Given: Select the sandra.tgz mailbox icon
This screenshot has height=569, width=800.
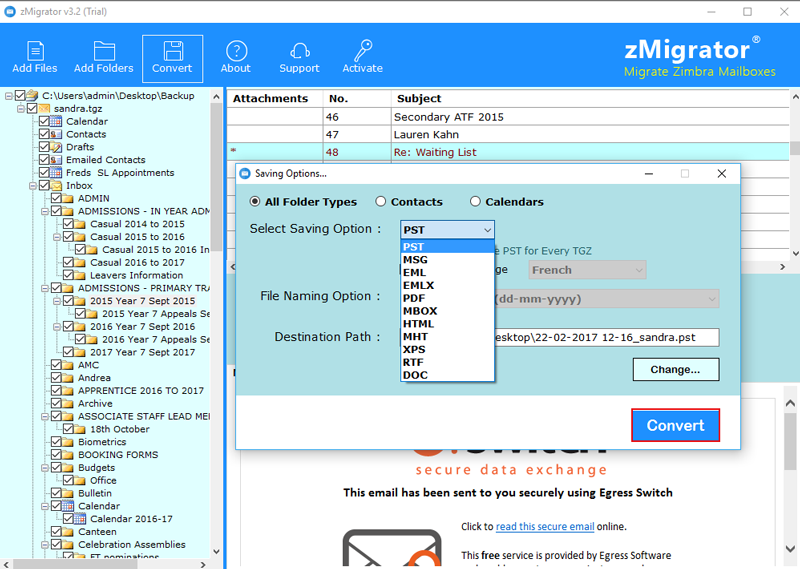Looking at the screenshot, I should [44, 108].
